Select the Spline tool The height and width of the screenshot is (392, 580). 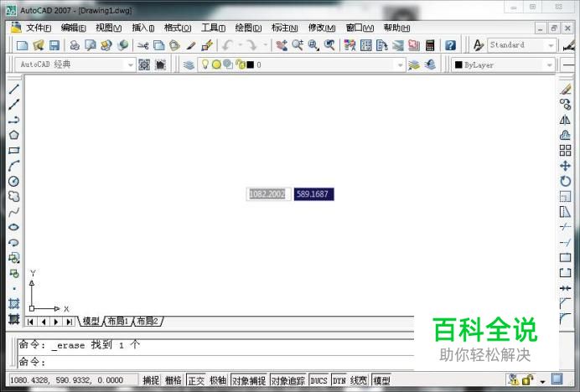[14, 212]
